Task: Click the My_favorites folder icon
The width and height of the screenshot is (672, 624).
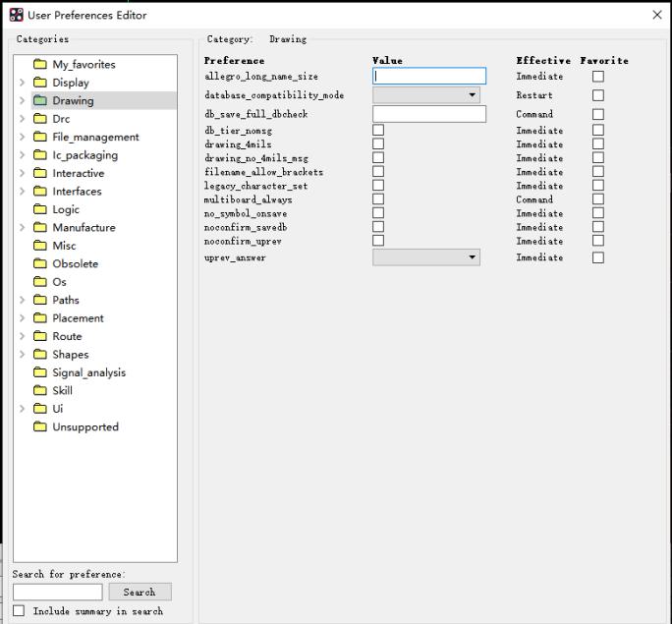Action: coord(40,65)
